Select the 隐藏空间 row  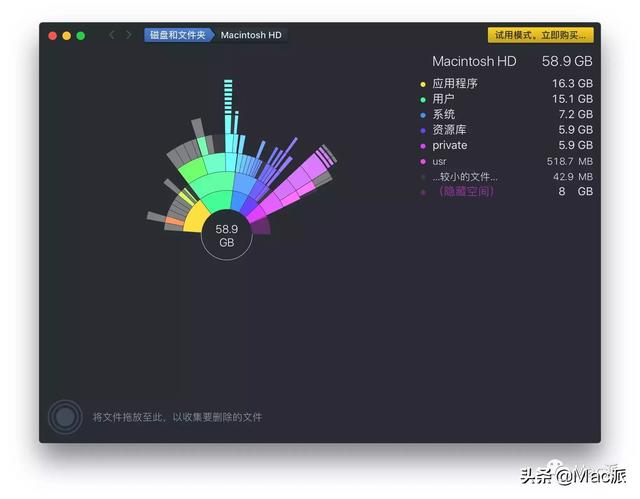tap(506, 191)
